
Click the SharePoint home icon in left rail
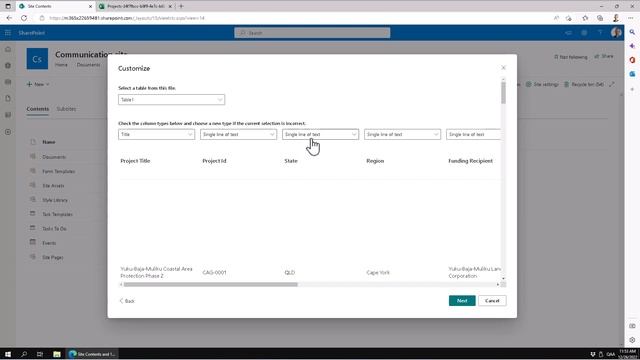coord(8,49)
